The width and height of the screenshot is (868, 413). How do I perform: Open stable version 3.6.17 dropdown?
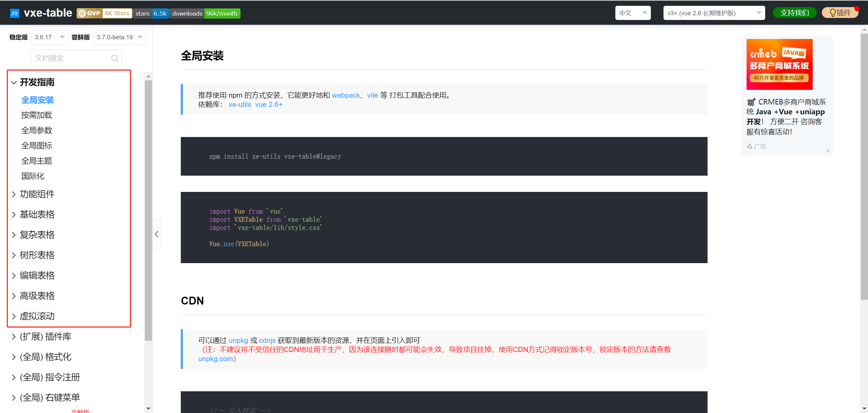pos(50,37)
